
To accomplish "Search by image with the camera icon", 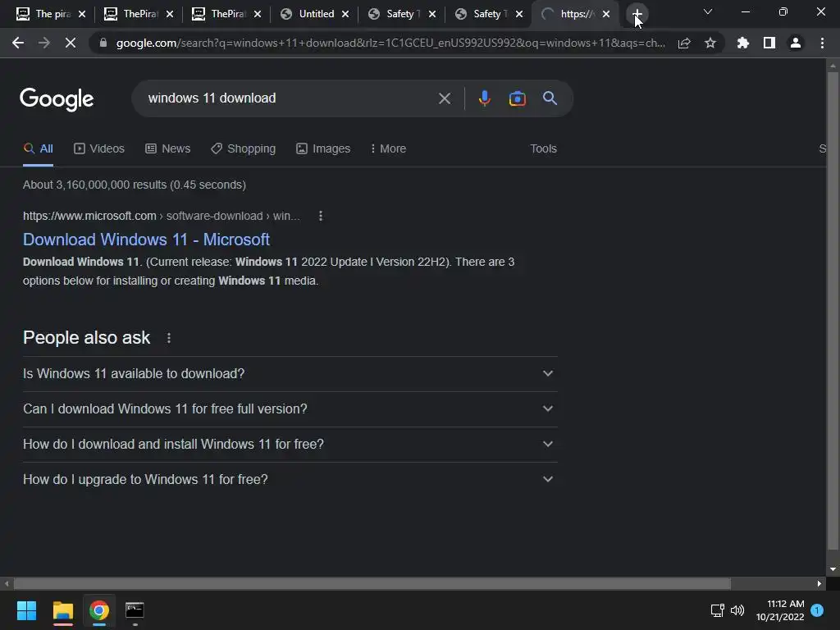I will point(517,98).
